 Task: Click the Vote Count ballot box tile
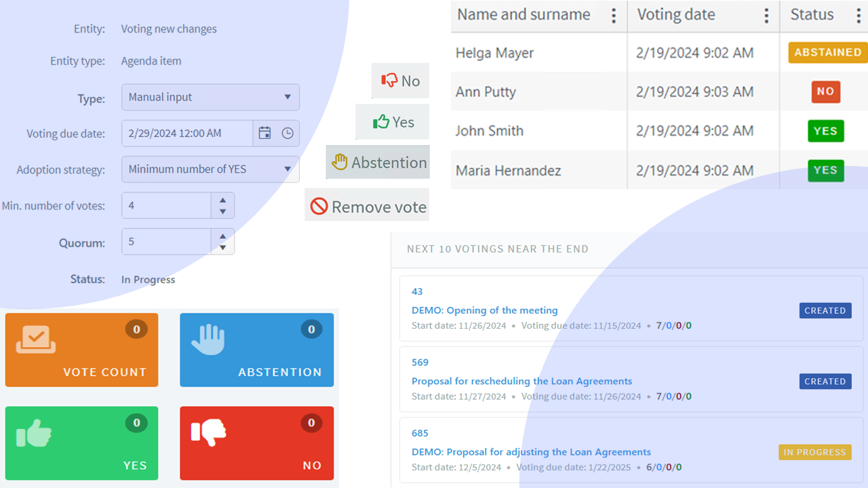(x=81, y=350)
